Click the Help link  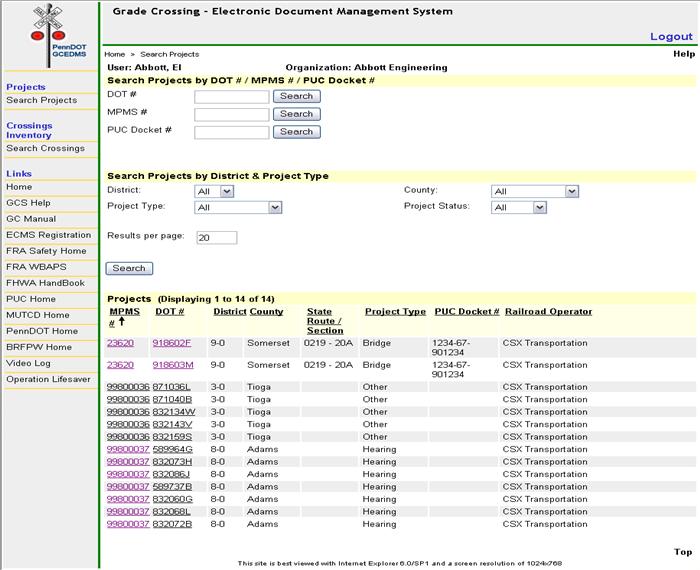pos(683,54)
